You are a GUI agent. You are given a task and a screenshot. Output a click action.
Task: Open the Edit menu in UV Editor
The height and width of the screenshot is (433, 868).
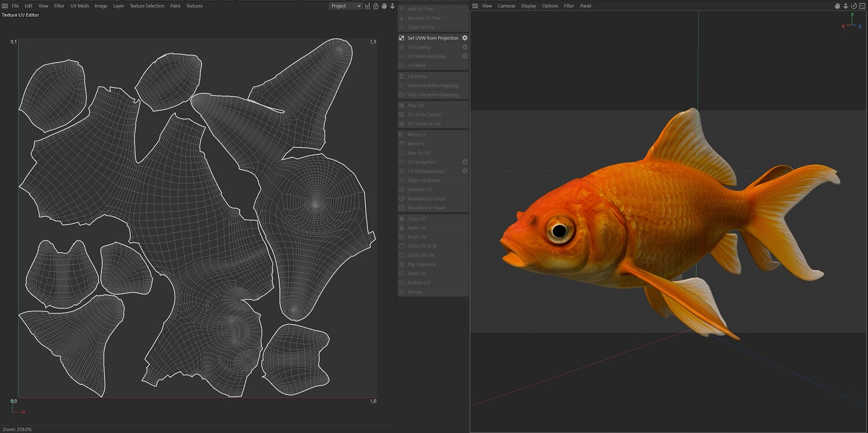(x=28, y=6)
